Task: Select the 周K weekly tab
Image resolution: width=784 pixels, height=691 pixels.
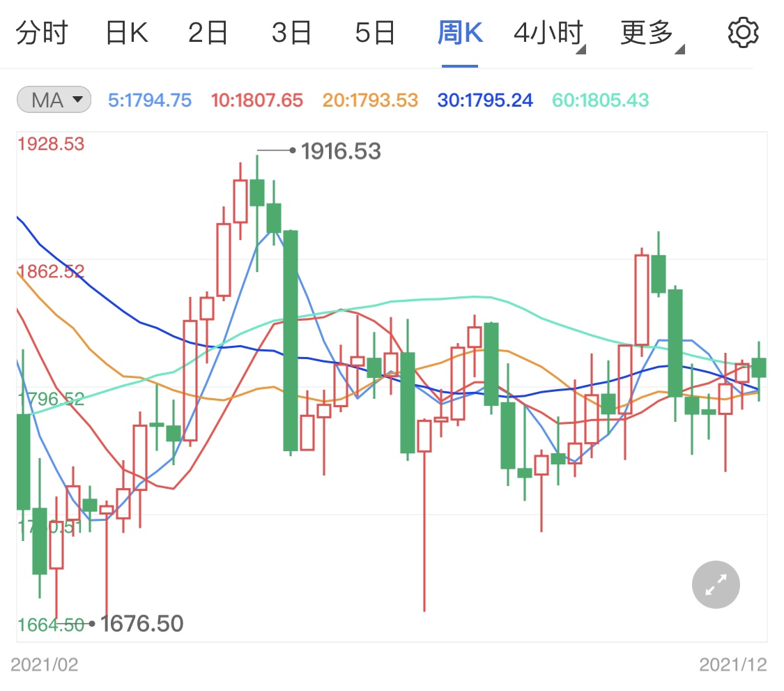Action: point(460,33)
